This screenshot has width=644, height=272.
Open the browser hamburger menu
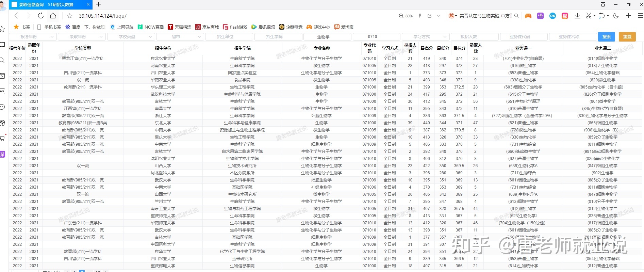click(x=640, y=16)
